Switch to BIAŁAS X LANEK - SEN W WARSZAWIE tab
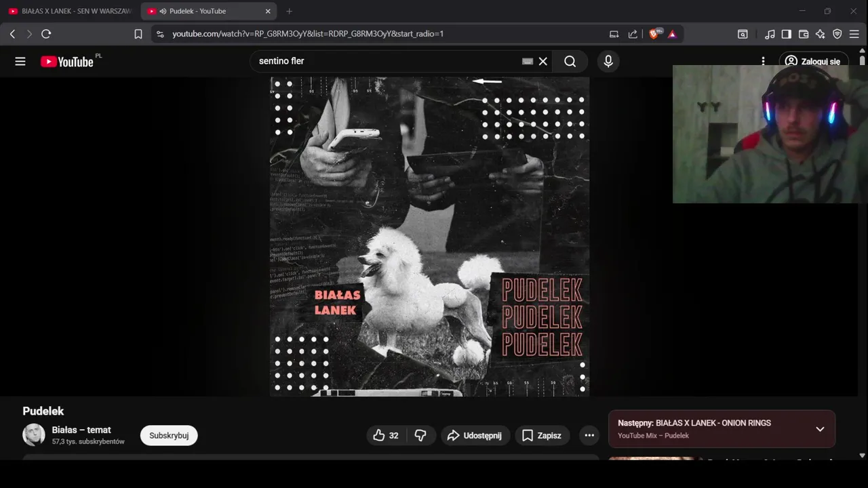The height and width of the screenshot is (488, 868). [70, 11]
